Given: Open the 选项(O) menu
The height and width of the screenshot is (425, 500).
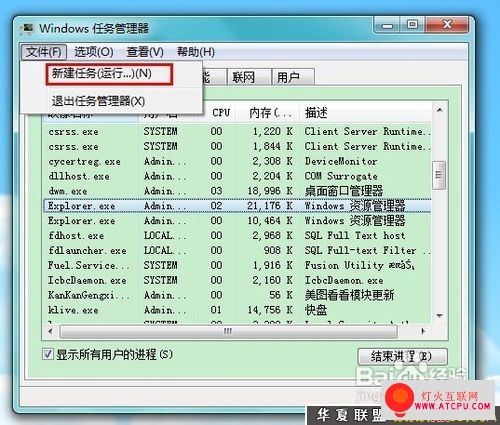Looking at the screenshot, I should click(x=94, y=52).
